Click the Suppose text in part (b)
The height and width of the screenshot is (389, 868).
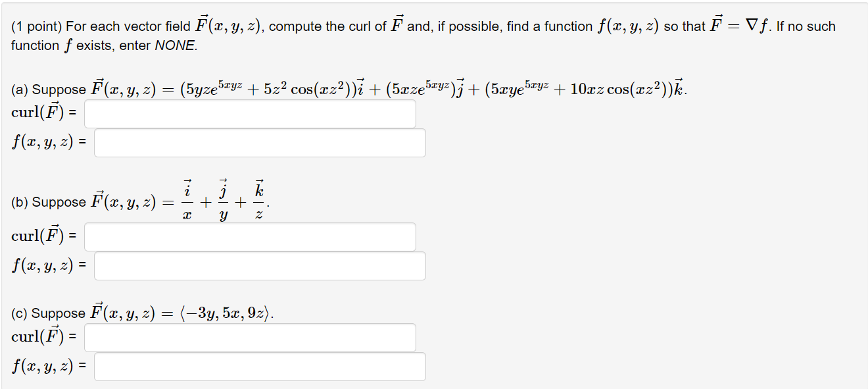pyautogui.click(x=56, y=201)
